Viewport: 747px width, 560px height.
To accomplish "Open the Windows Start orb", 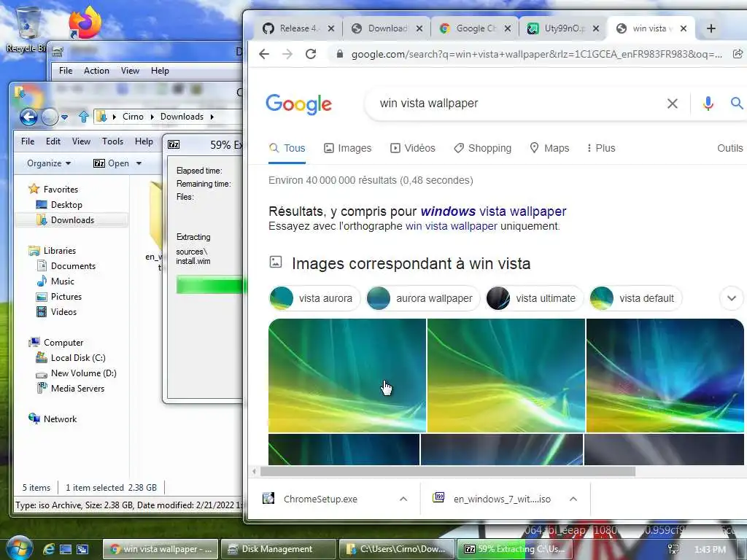I will pos(18,548).
